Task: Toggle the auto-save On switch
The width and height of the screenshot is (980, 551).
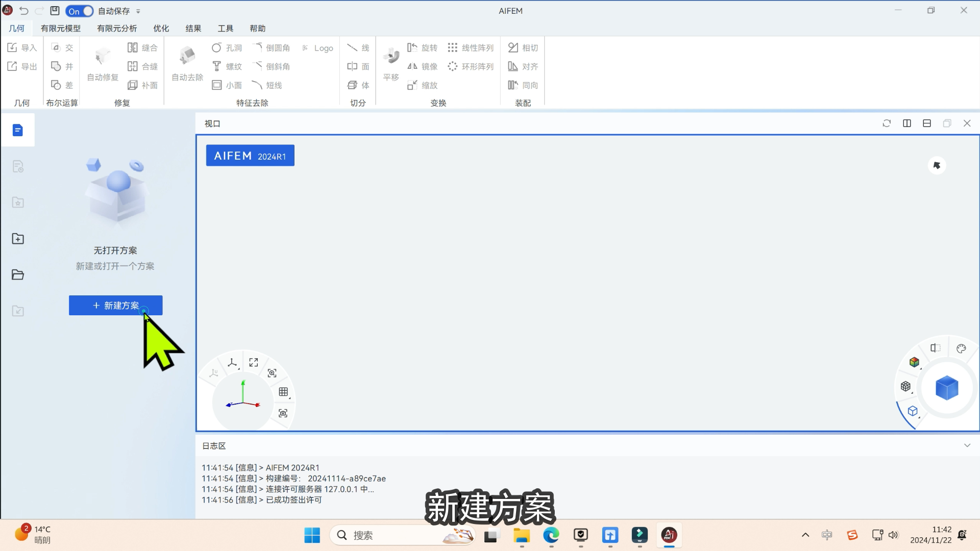Action: pos(80,11)
